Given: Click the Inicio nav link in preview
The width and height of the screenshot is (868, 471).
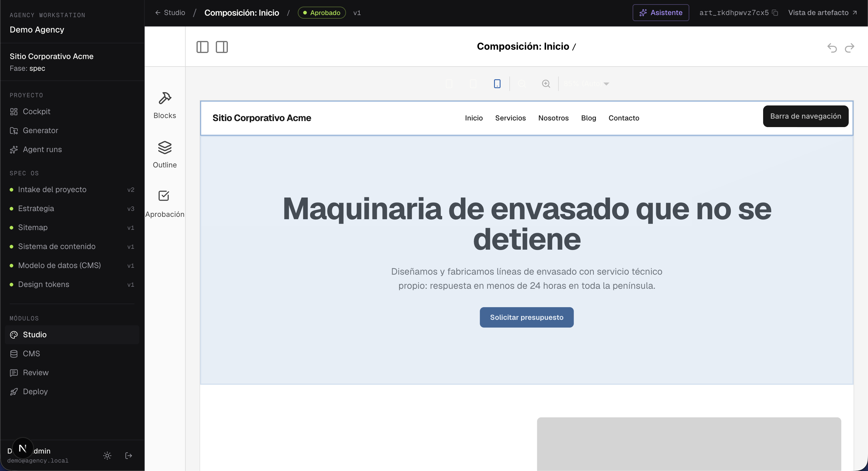Looking at the screenshot, I should point(474,118).
